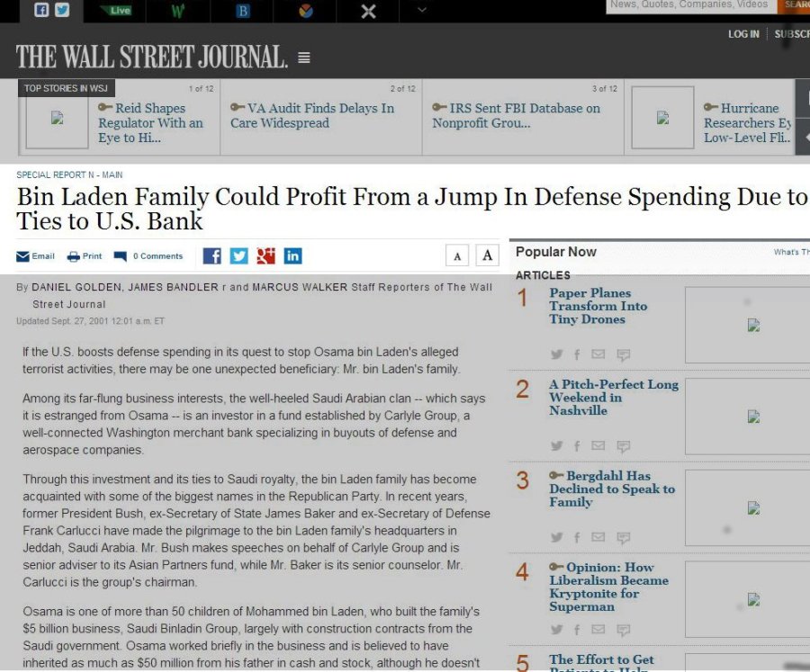
Task: Click the ARTICLES heading in Popular Now
Action: (543, 275)
